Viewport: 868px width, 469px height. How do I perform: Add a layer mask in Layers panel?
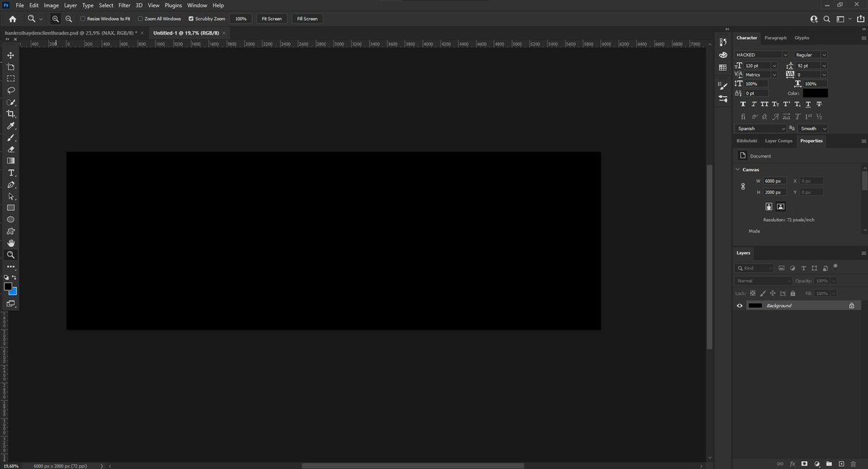[x=804, y=463]
